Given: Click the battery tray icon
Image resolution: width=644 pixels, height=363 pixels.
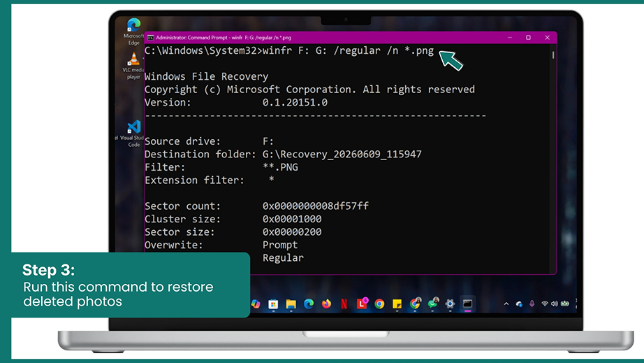Looking at the screenshot, I should click(x=565, y=304).
